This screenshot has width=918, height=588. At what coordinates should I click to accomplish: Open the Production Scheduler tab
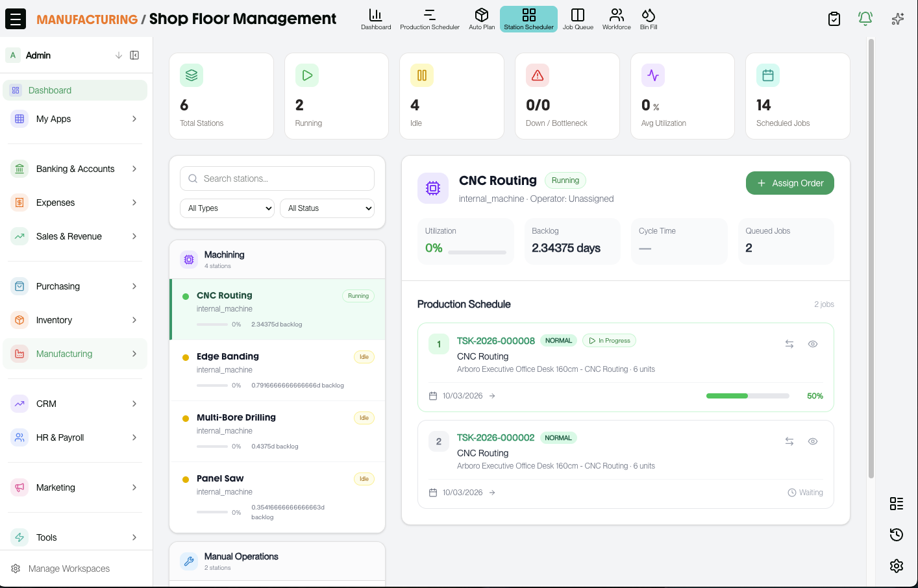pos(429,19)
